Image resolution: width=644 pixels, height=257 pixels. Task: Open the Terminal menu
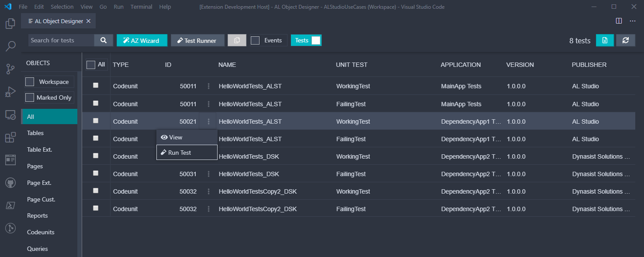pyautogui.click(x=142, y=7)
